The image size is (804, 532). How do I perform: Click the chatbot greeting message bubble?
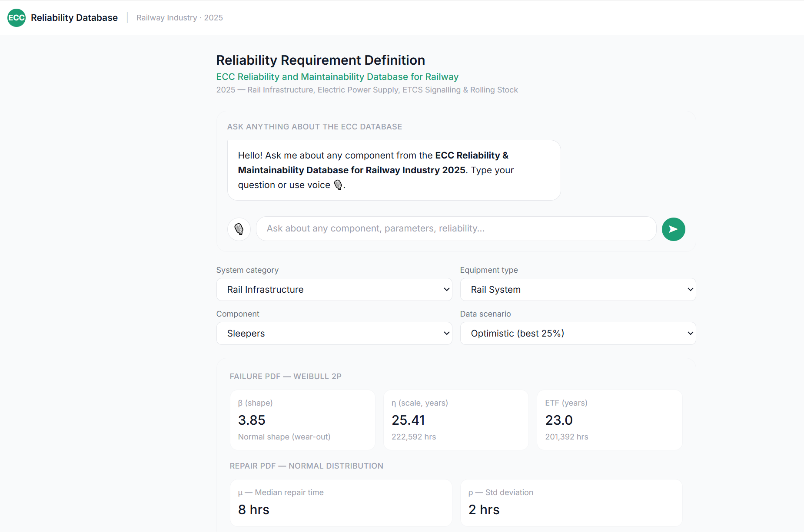[394, 170]
